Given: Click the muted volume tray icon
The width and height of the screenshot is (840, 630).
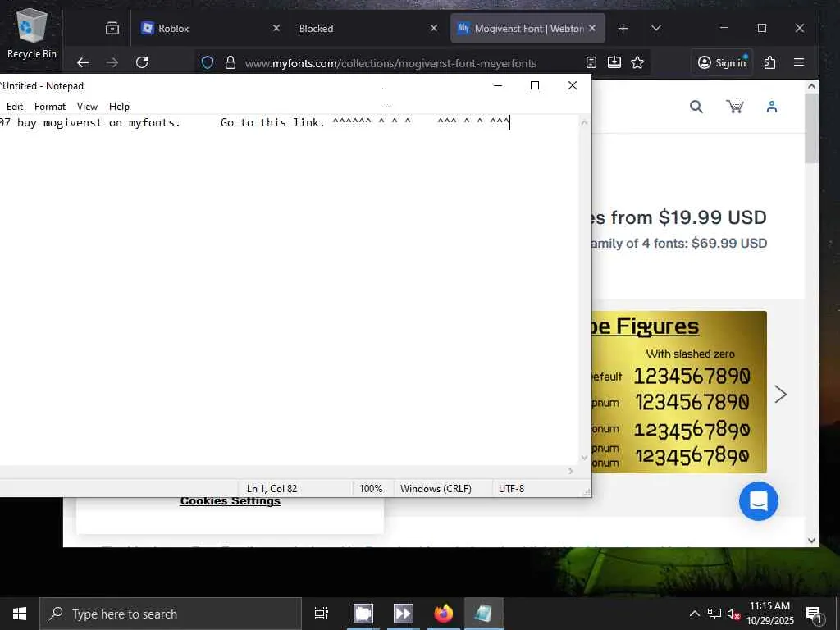Looking at the screenshot, I should click(x=733, y=614).
